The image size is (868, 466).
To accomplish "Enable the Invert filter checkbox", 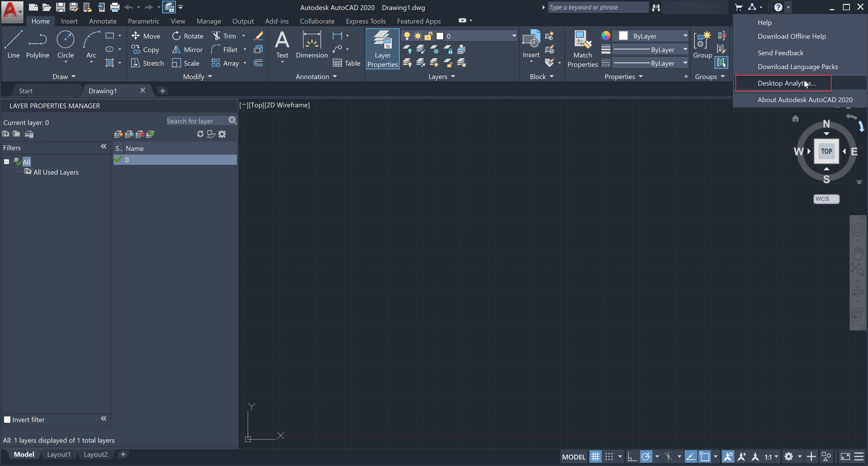I will pyautogui.click(x=7, y=419).
